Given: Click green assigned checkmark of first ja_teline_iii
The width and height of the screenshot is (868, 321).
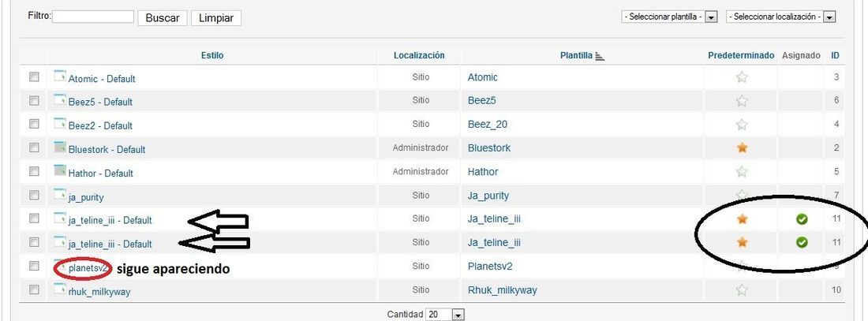Looking at the screenshot, I should point(801,219).
